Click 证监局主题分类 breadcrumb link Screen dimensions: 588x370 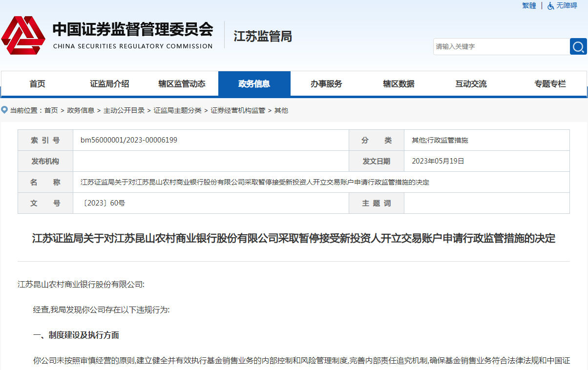pos(177,110)
